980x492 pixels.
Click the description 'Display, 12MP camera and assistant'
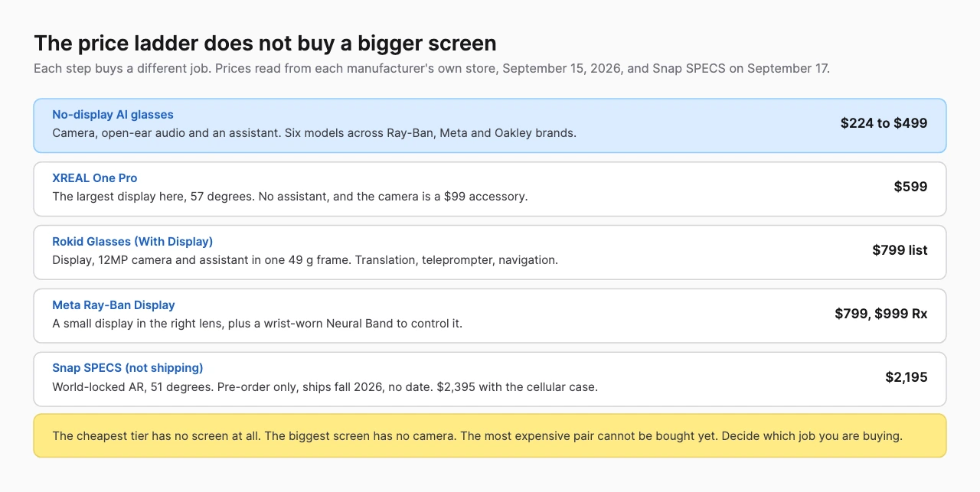(305, 260)
